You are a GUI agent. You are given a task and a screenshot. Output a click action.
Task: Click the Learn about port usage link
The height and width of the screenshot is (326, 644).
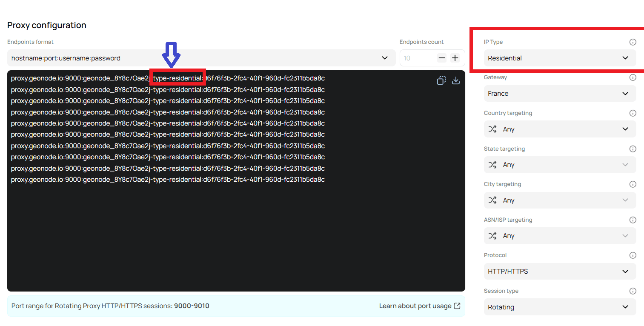click(x=412, y=306)
